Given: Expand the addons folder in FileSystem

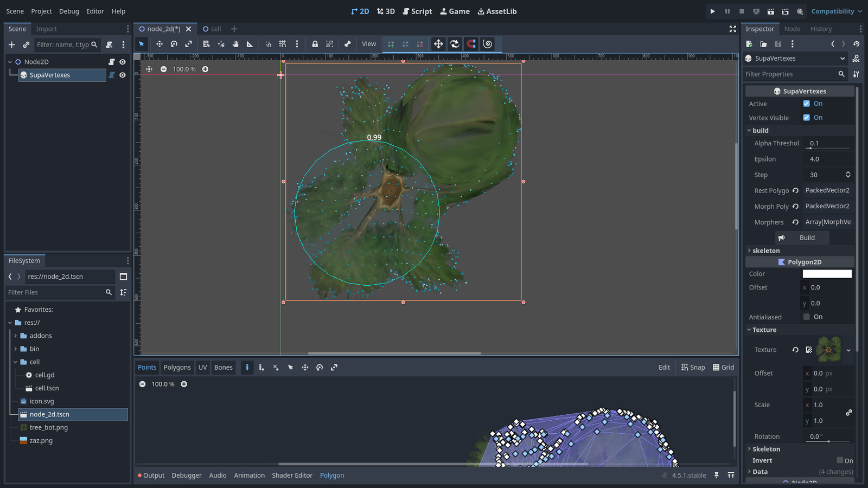Looking at the screenshot, I should (x=16, y=336).
